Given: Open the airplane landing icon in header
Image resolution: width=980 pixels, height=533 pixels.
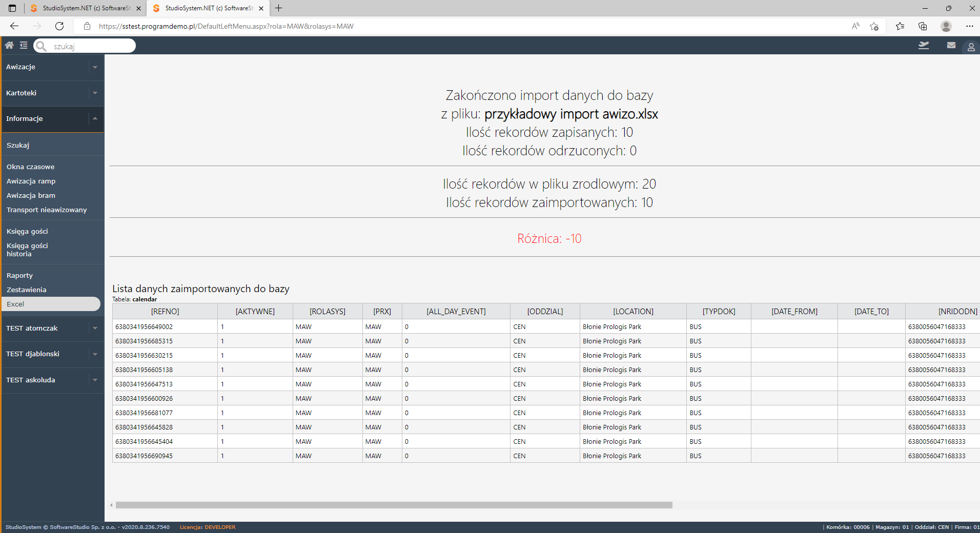Looking at the screenshot, I should (x=924, y=46).
